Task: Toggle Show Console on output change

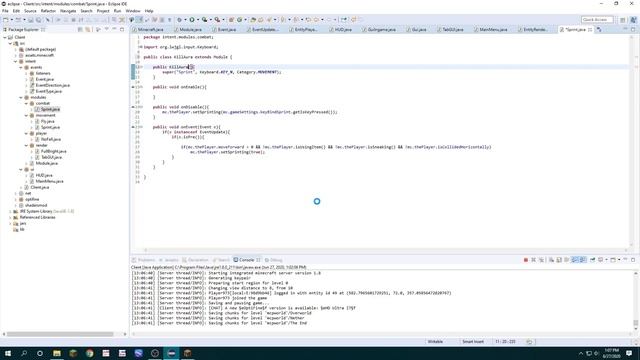Action: (575, 260)
